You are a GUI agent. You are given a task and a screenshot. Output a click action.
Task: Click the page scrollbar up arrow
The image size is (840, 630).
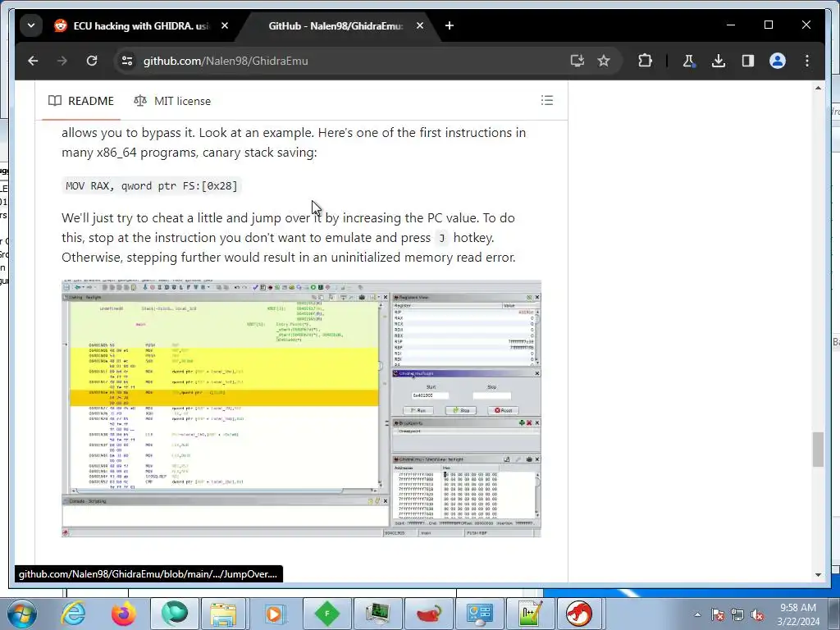click(818, 88)
